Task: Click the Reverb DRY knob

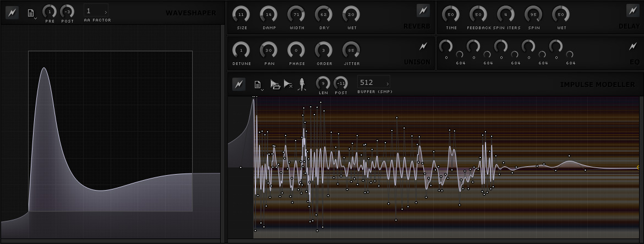Action: tap(324, 14)
